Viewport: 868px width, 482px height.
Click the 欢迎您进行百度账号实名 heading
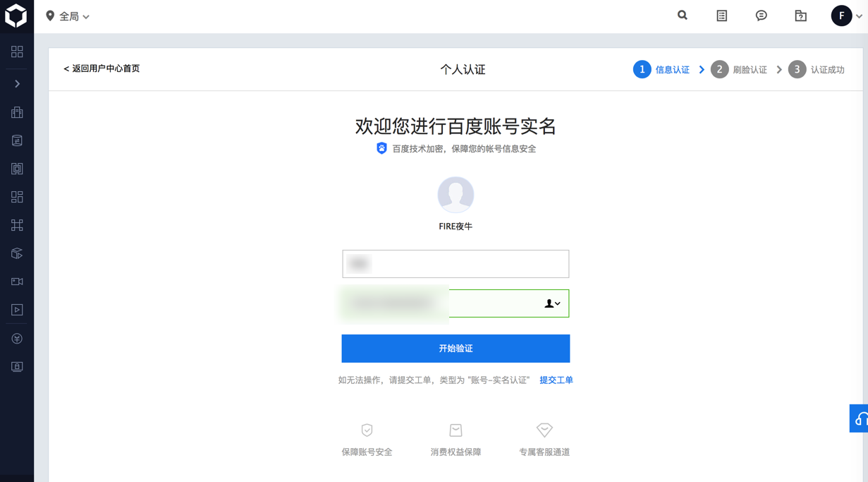click(456, 126)
